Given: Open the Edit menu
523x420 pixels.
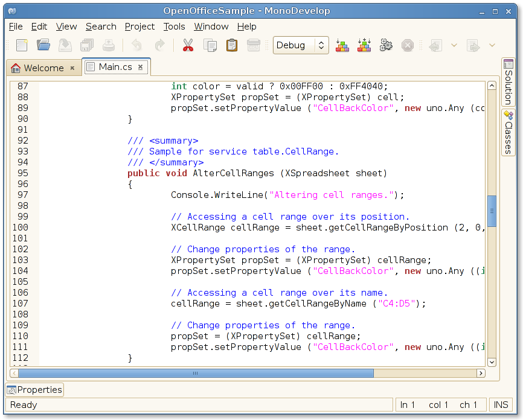Looking at the screenshot, I should point(39,27).
